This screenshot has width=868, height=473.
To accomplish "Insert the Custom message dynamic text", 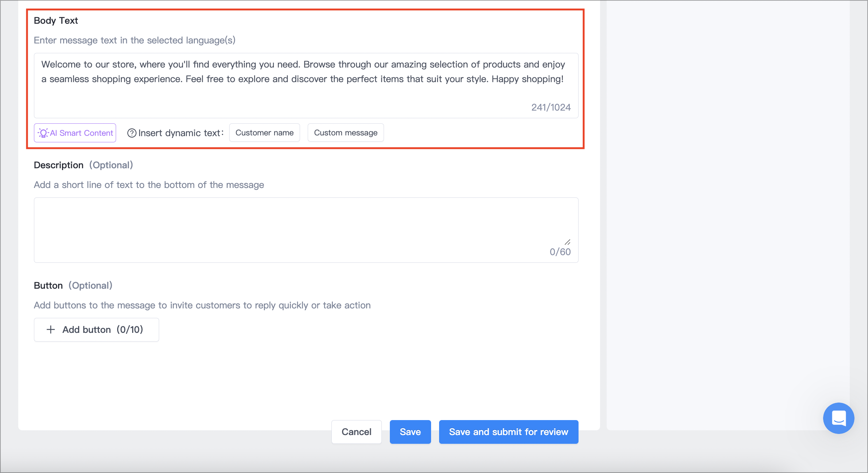I will tap(346, 132).
